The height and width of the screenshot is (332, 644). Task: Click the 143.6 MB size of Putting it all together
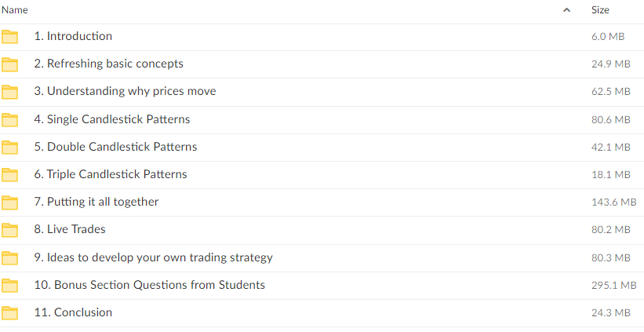(x=613, y=202)
